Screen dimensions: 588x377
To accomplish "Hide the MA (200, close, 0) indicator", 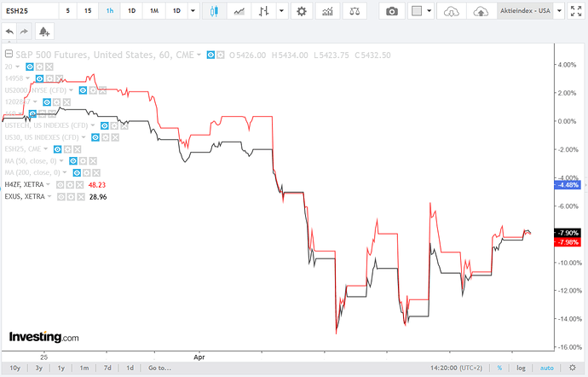I will [77, 173].
